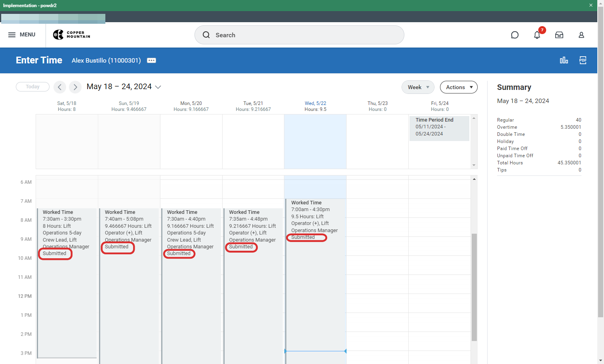Open related actions for Alex Bustillo
Viewport: 604px width, 364px height.
(152, 61)
